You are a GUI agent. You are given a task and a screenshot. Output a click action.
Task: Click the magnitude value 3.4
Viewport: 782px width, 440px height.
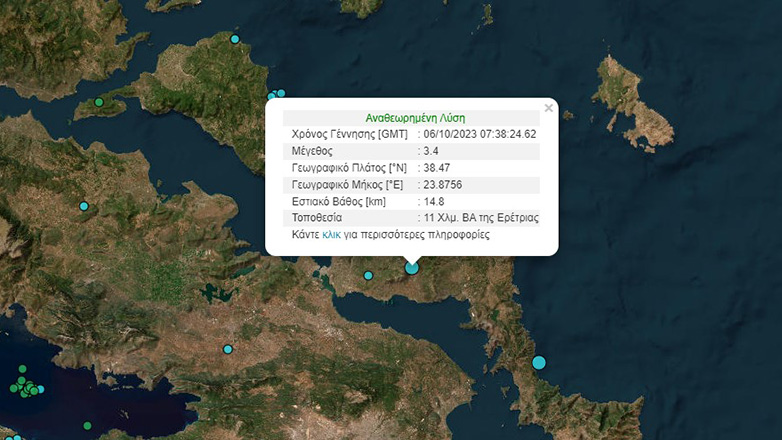tap(431, 151)
